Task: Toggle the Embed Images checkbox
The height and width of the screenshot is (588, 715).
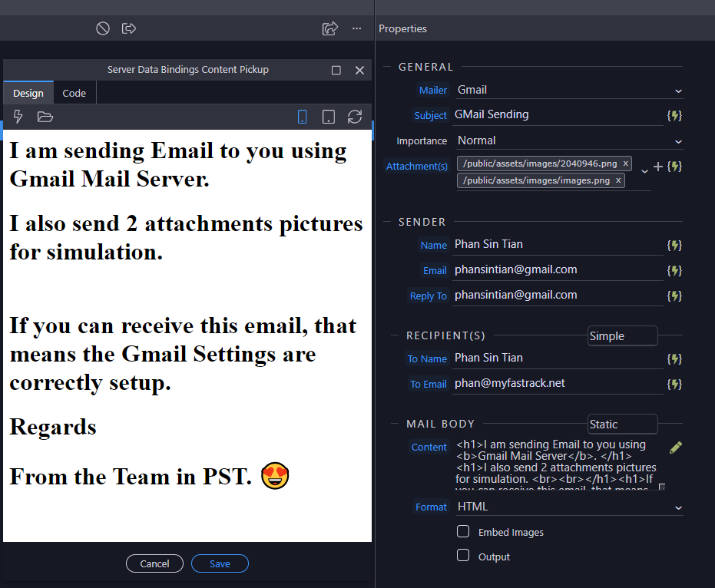Action: pos(463,531)
